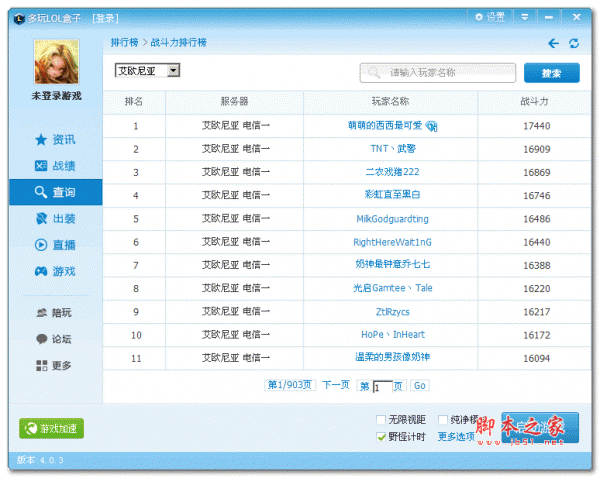Open player 光启Gamtee、Tale
This screenshot has width=600, height=478.
point(393,288)
